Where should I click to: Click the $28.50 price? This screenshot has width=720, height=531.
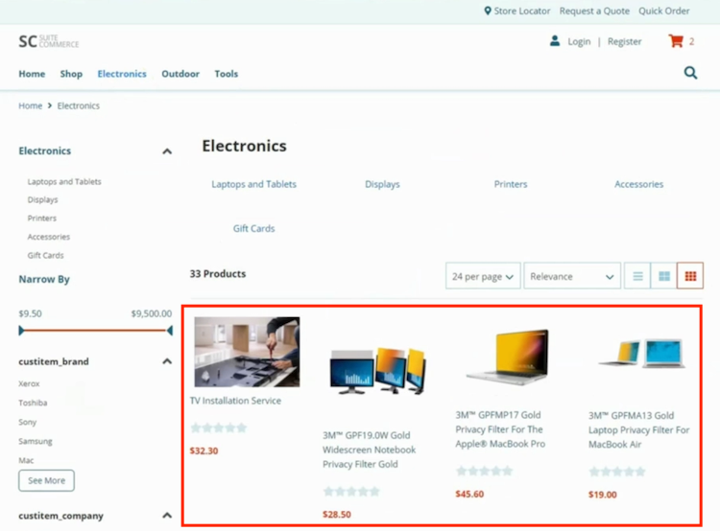[x=337, y=514]
